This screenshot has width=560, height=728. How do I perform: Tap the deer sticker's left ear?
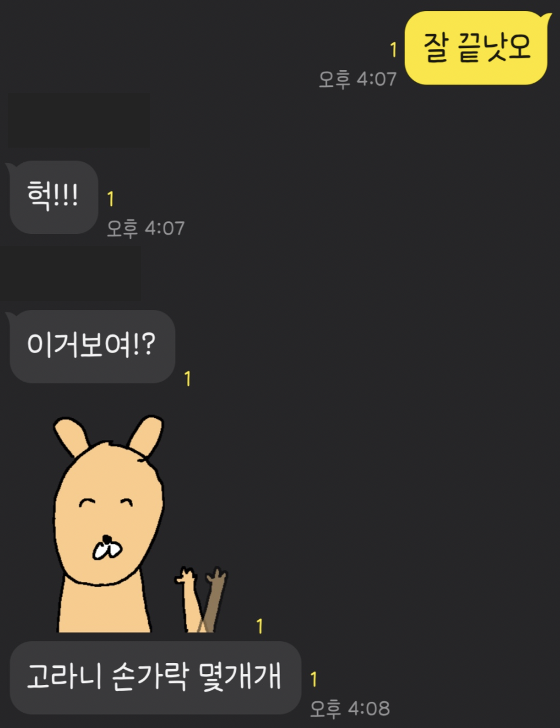click(72, 436)
